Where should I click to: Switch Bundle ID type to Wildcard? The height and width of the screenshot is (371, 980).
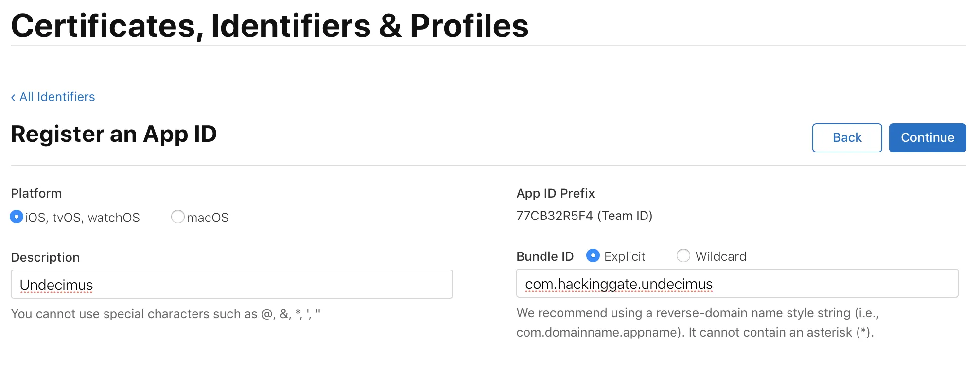(683, 255)
